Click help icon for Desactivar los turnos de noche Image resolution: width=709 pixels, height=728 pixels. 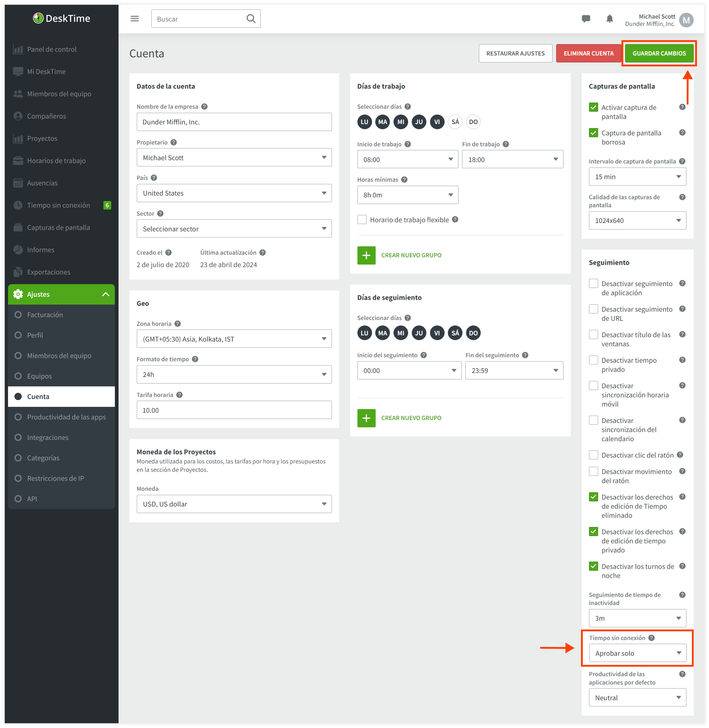coord(682,566)
